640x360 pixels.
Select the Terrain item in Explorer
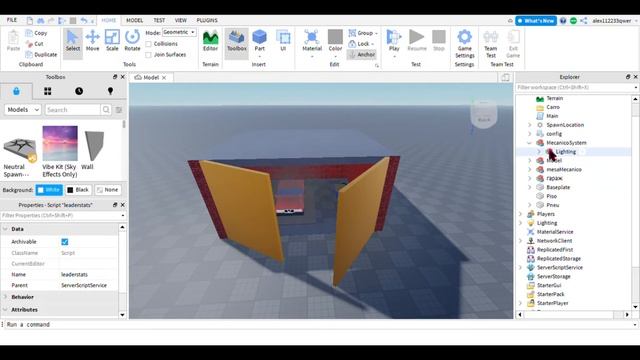[555, 98]
